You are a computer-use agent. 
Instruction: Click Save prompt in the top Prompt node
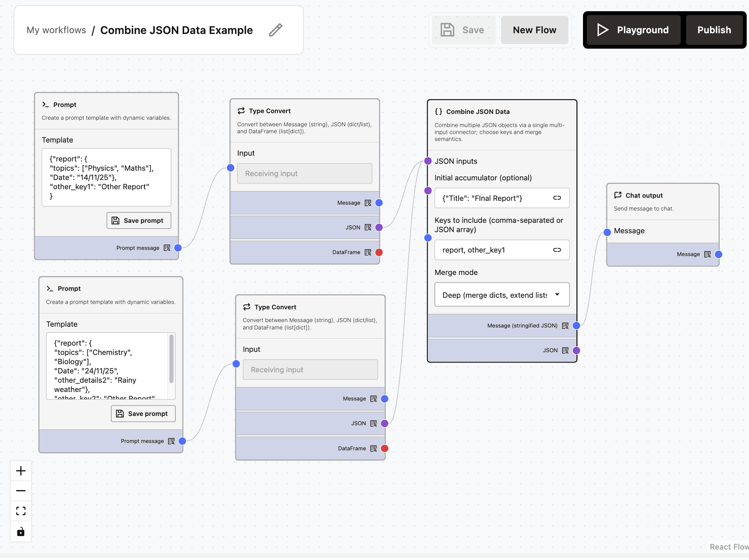[x=139, y=221]
